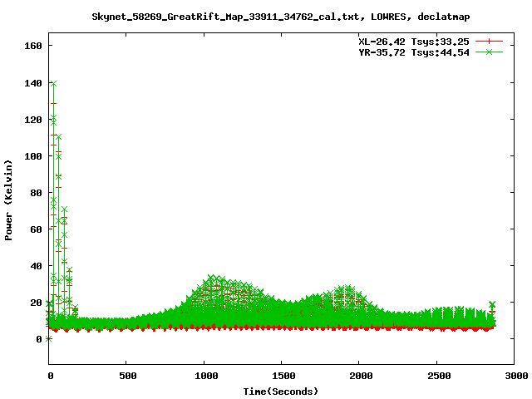
Task: Click the final green data point at the trace end
Action: [492, 304]
